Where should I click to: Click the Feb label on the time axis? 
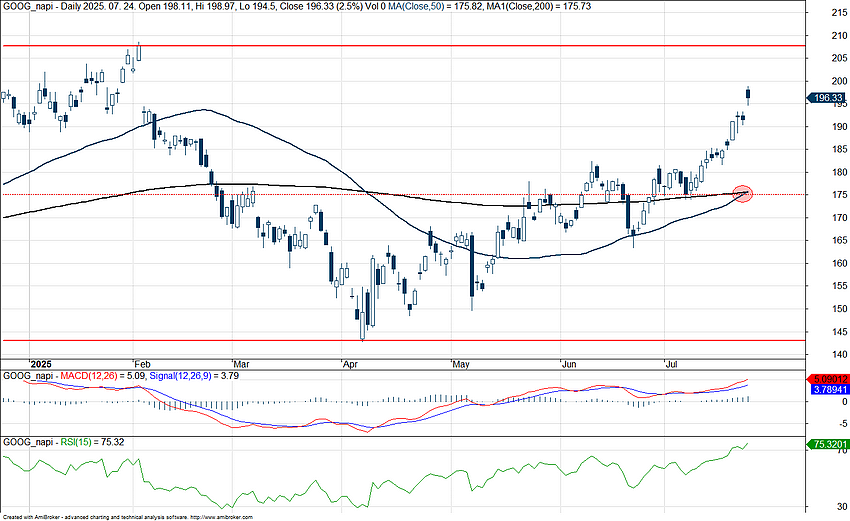[x=143, y=364]
